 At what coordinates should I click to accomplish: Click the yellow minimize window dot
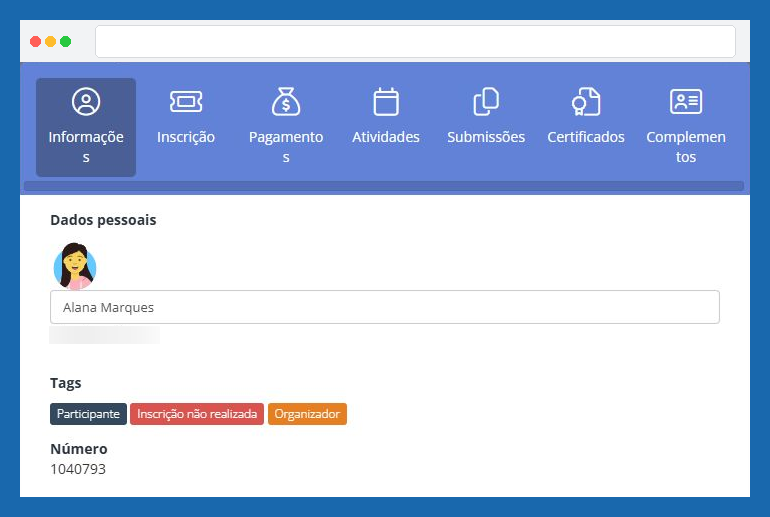point(51,42)
